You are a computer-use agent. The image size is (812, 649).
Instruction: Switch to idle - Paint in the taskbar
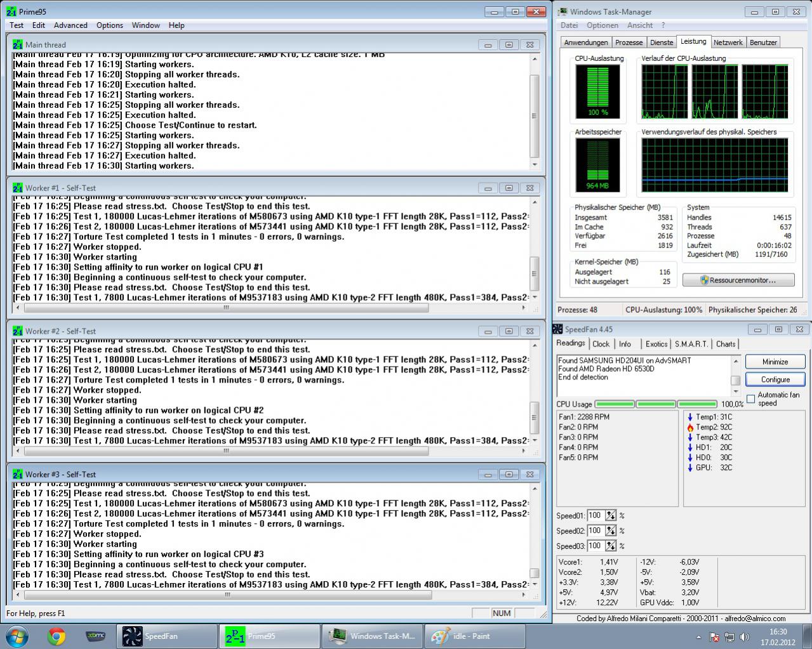(x=474, y=636)
